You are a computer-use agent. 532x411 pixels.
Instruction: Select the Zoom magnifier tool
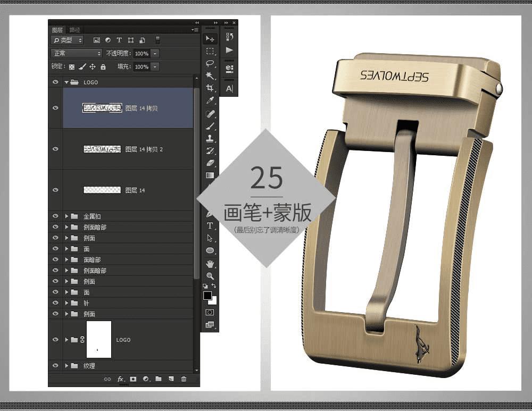tap(210, 276)
